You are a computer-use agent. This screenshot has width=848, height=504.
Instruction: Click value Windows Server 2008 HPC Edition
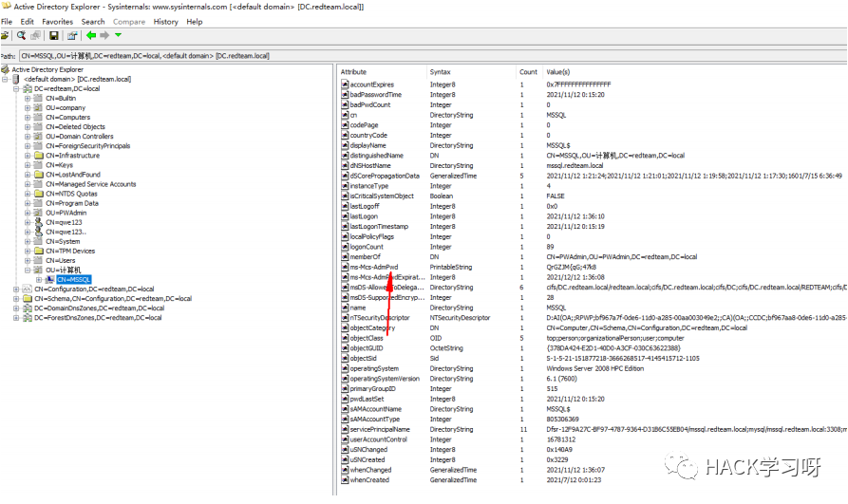point(594,369)
